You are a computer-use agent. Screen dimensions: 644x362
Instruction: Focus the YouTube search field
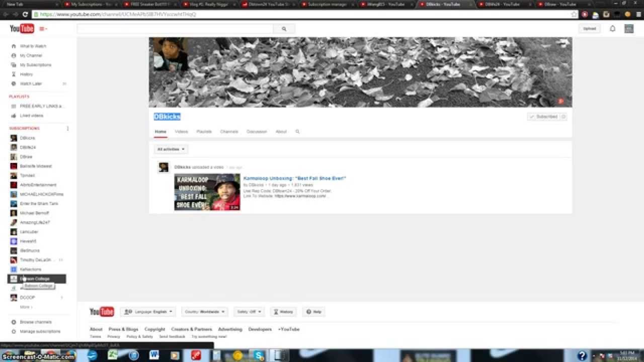pyautogui.click(x=175, y=29)
